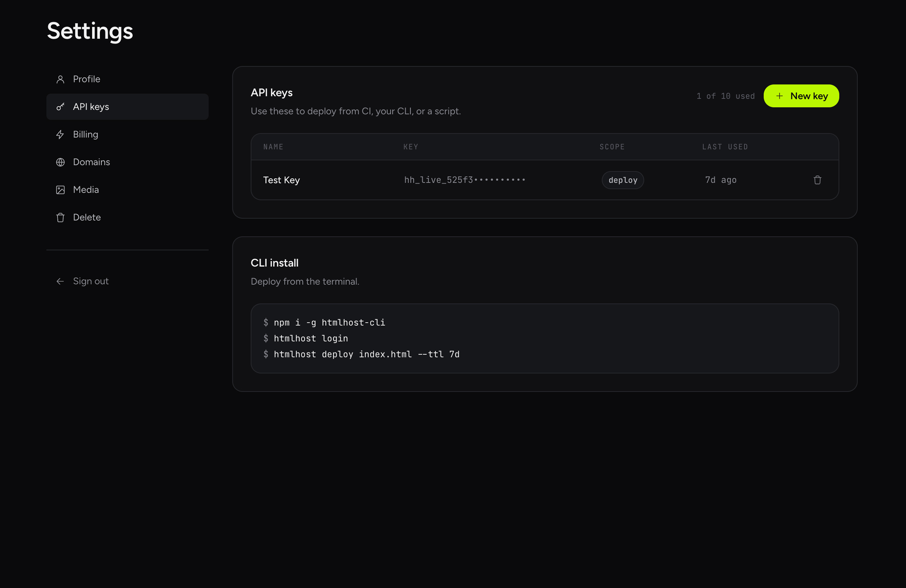Switch to the Media section
Screen dimensions: 906x588
tap(128, 190)
